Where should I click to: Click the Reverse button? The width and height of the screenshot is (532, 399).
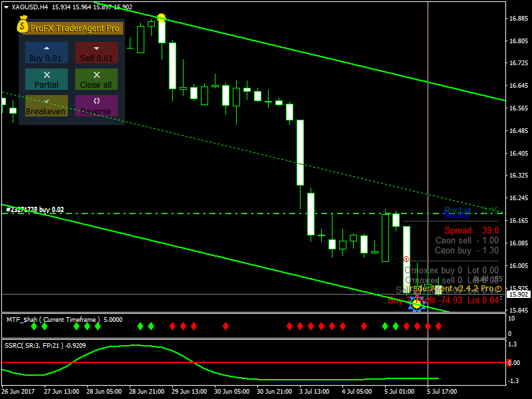tap(96, 106)
